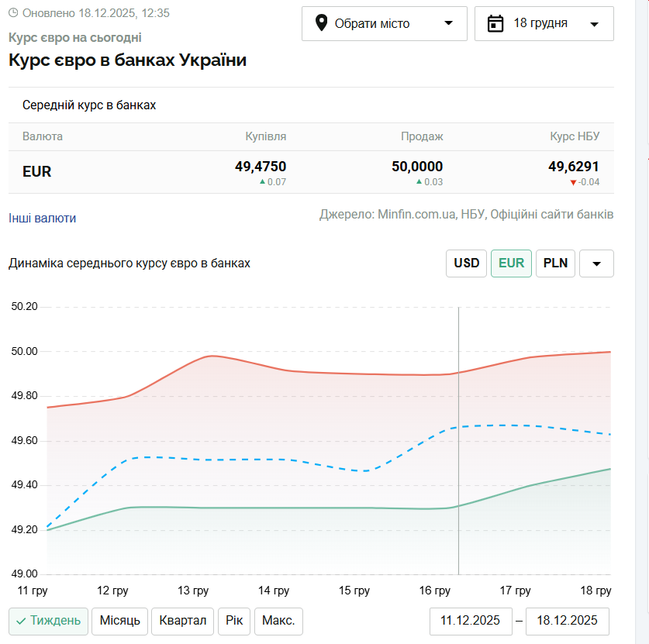Screen dimensions: 649x644
Task: Click the start date field 11.12.2025
Action: 471,621
